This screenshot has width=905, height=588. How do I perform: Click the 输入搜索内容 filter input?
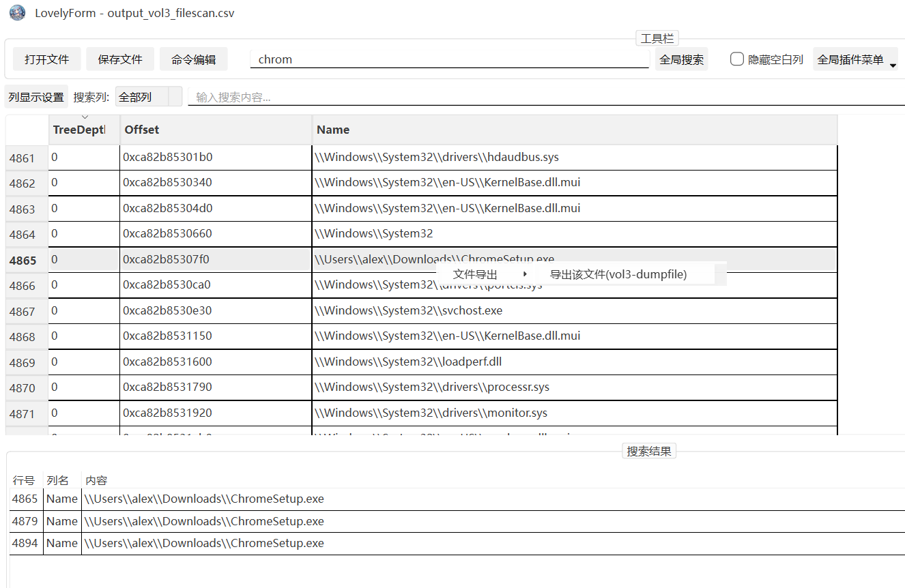546,97
